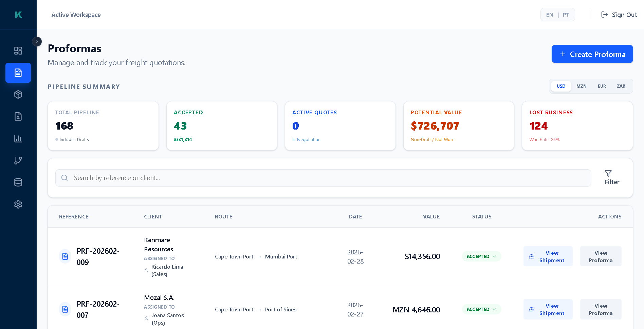The image size is (644, 329).
Task: Click View Shipment for Kenmare Resources
Action: 548,256
